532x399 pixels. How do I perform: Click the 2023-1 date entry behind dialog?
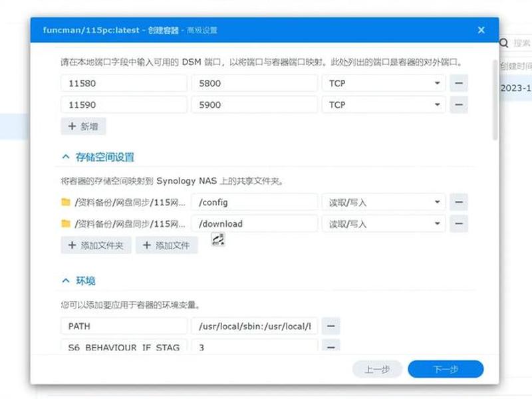(x=516, y=88)
